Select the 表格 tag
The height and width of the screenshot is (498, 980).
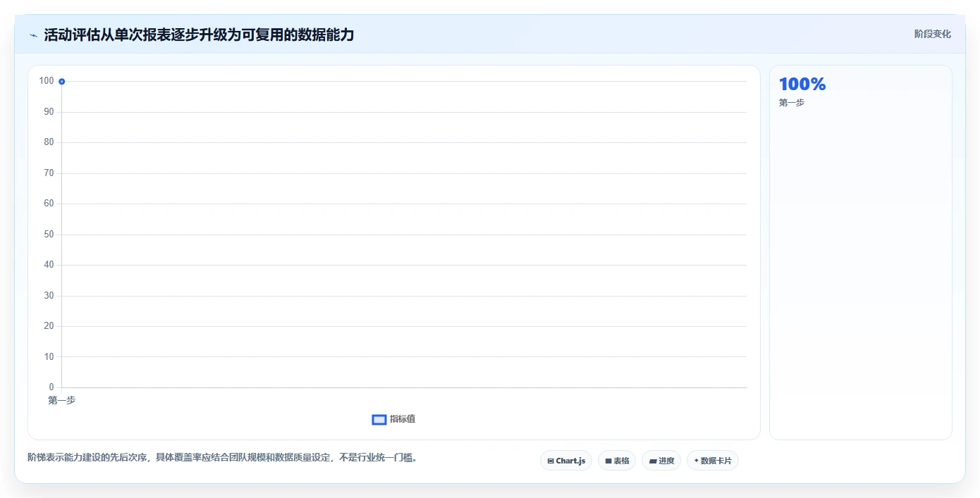(617, 461)
